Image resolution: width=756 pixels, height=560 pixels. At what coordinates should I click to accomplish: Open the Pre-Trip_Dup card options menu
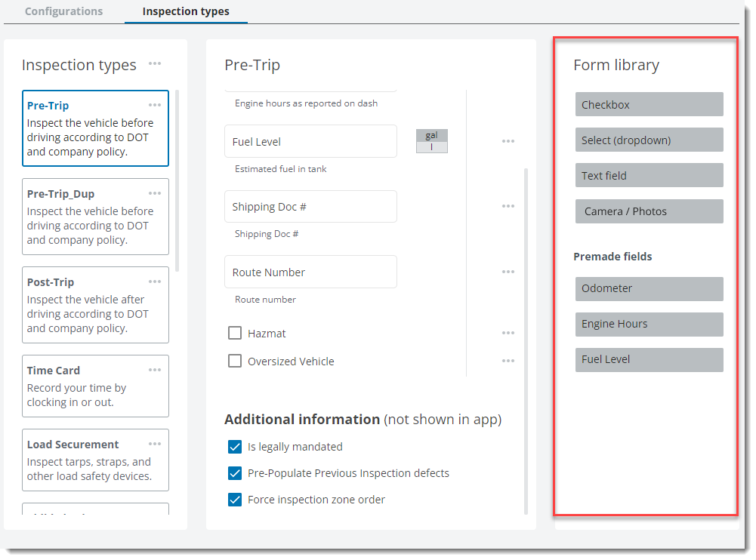(x=155, y=193)
